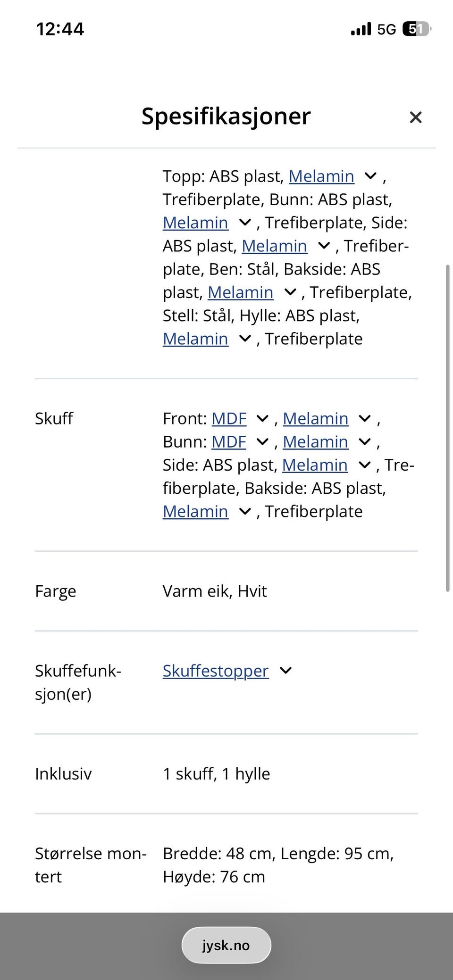
Task: Close the Spesifikasjoner overlay
Action: [x=416, y=117]
